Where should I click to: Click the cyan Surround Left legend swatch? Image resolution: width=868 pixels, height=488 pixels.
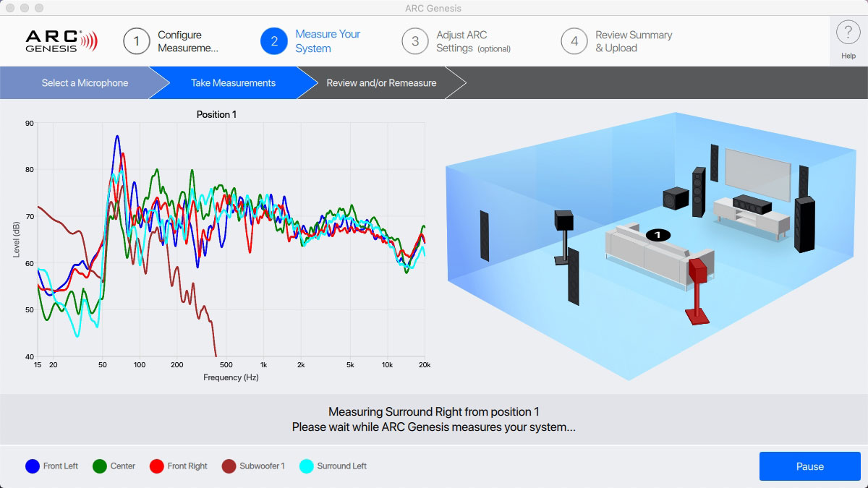307,466
